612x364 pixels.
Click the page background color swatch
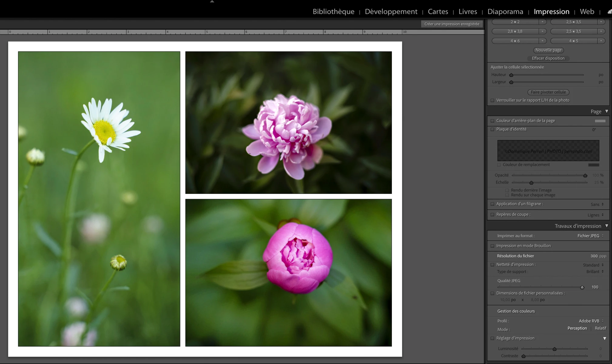(600, 121)
